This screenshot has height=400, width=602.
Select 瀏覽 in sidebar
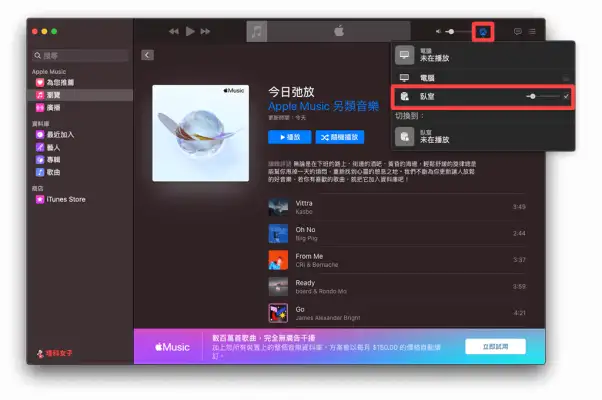point(80,95)
